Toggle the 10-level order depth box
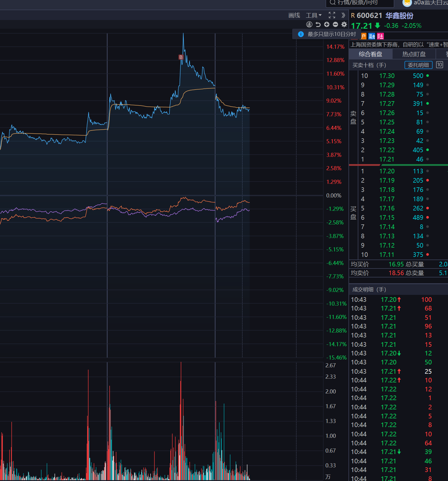 [x=440, y=65]
